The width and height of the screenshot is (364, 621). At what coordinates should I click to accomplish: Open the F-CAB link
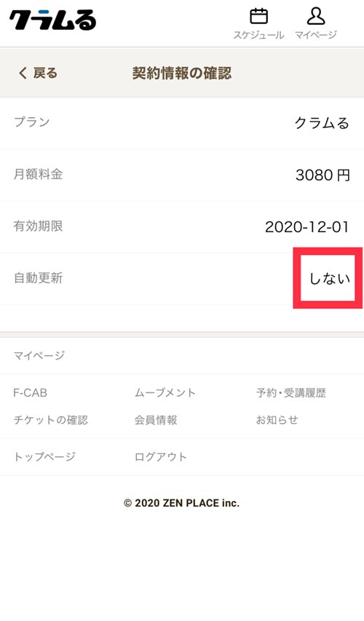pos(30,393)
